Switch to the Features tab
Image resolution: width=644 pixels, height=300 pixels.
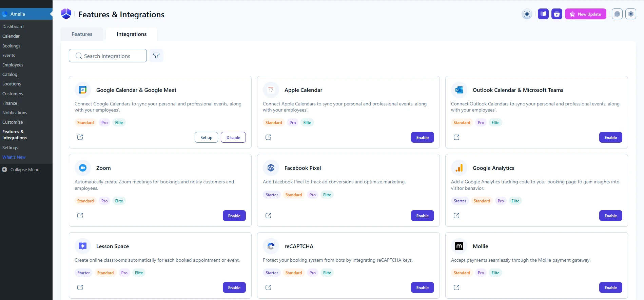[82, 34]
